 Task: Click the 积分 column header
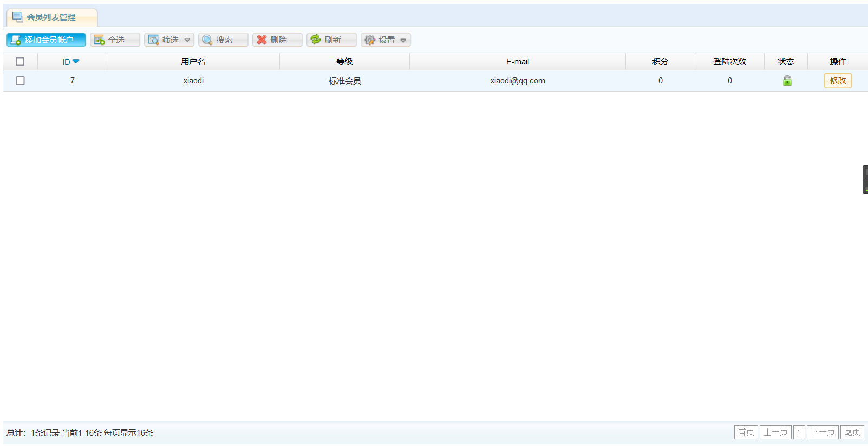660,62
